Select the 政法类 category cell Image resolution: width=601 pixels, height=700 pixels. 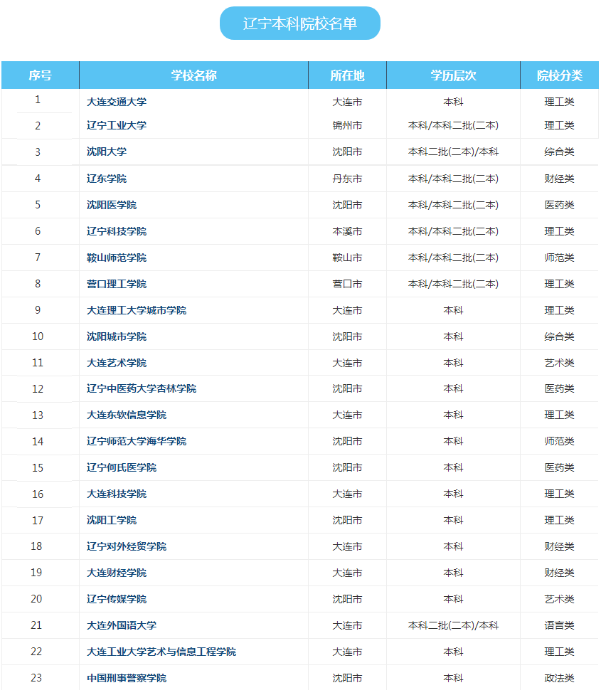[x=560, y=678]
